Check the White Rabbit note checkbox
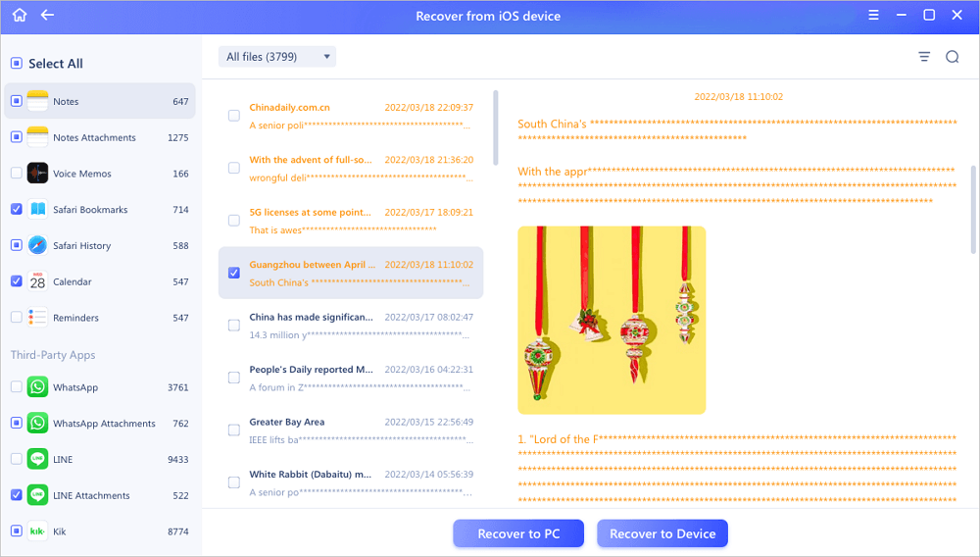The width and height of the screenshot is (980, 557). click(x=234, y=482)
